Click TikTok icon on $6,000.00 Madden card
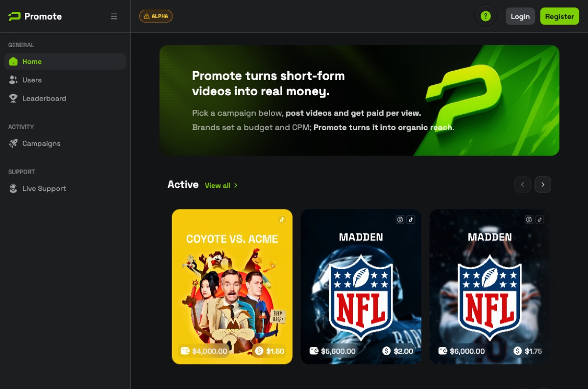Image resolution: width=588 pixels, height=389 pixels. [539, 219]
